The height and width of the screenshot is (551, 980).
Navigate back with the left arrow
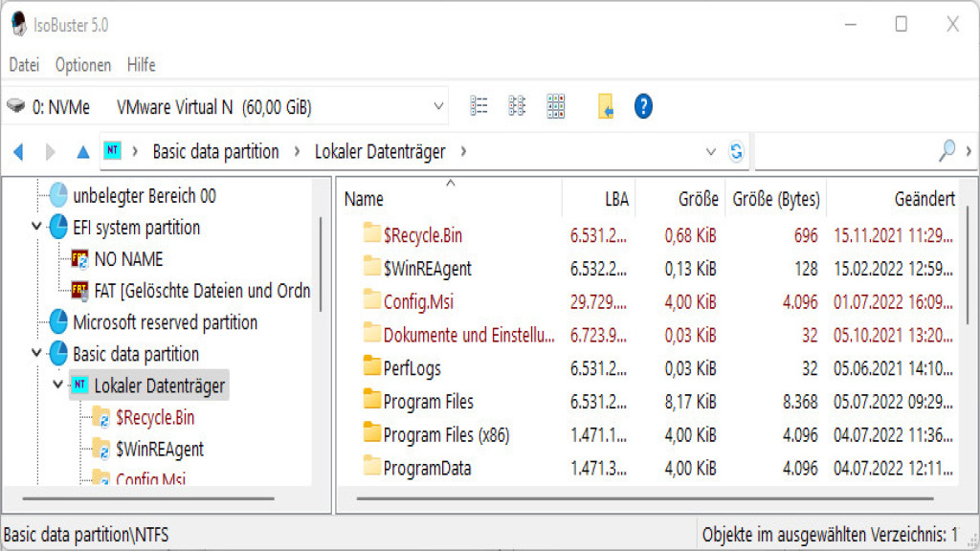pos(18,151)
